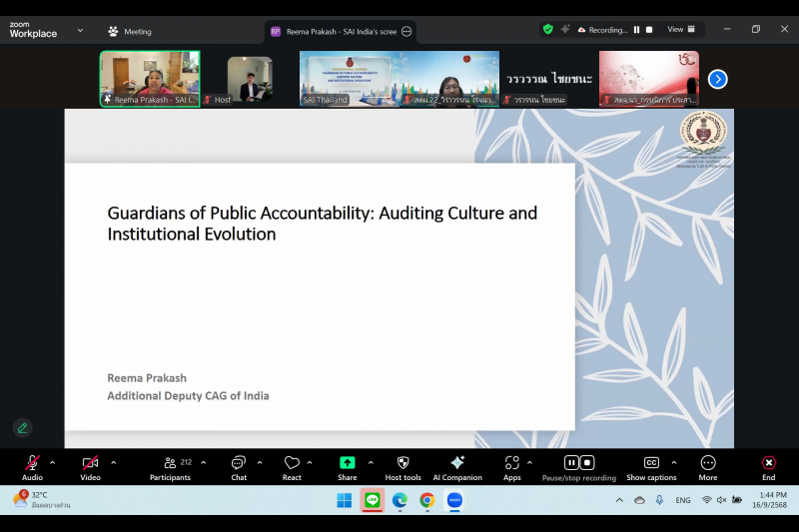Open the More options menu

[708, 463]
